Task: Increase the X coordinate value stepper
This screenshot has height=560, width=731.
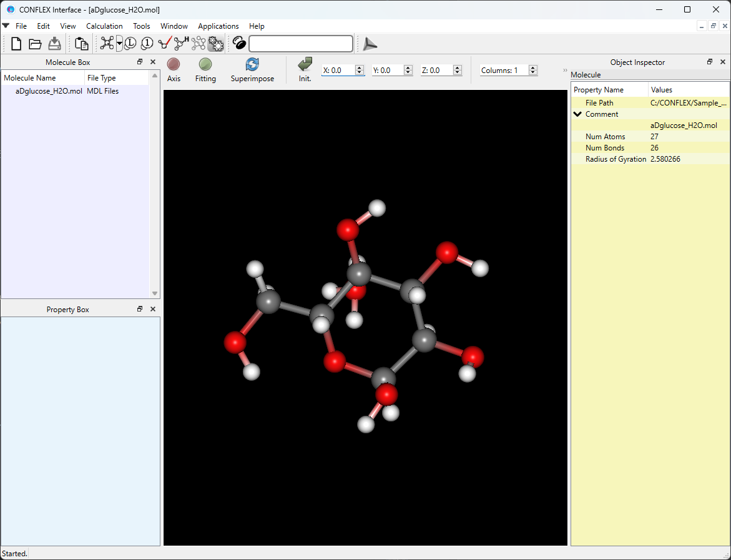Action: pos(360,67)
